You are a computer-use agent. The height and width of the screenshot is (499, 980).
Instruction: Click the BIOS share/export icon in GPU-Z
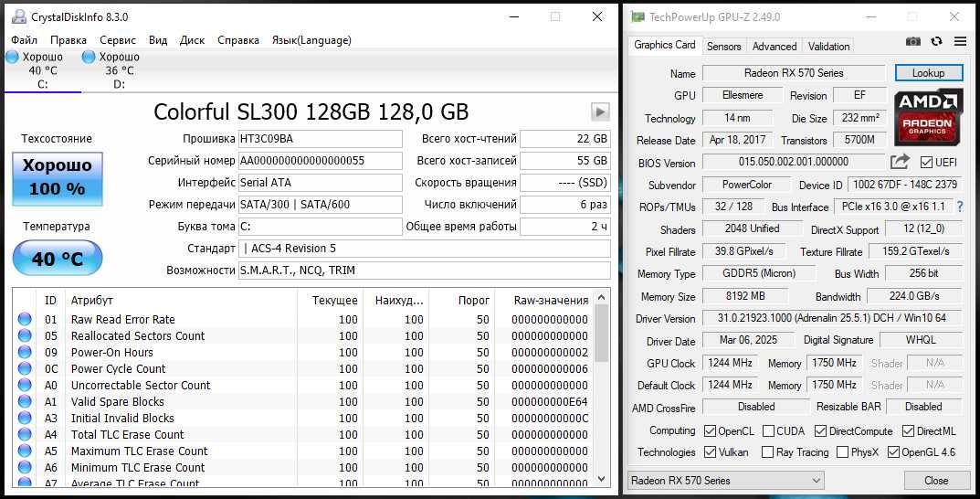coord(900,162)
